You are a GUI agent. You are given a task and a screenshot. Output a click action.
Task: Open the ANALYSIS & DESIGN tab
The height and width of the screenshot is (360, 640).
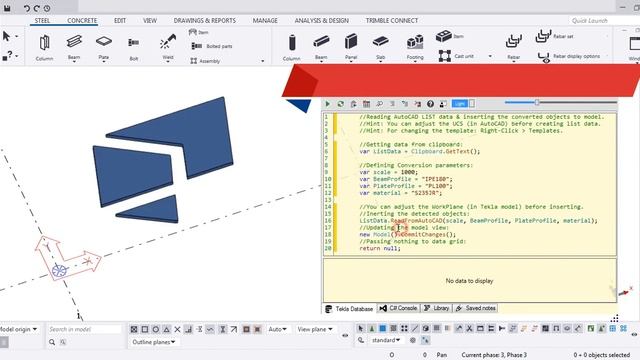pos(322,20)
